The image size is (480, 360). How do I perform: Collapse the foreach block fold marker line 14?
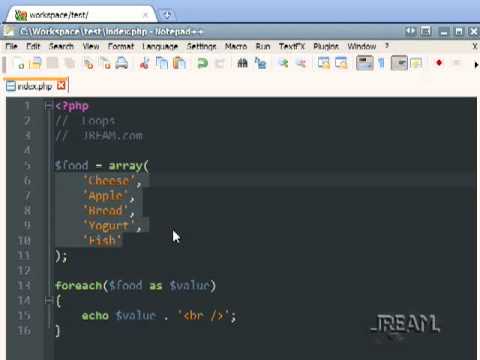(x=49, y=300)
